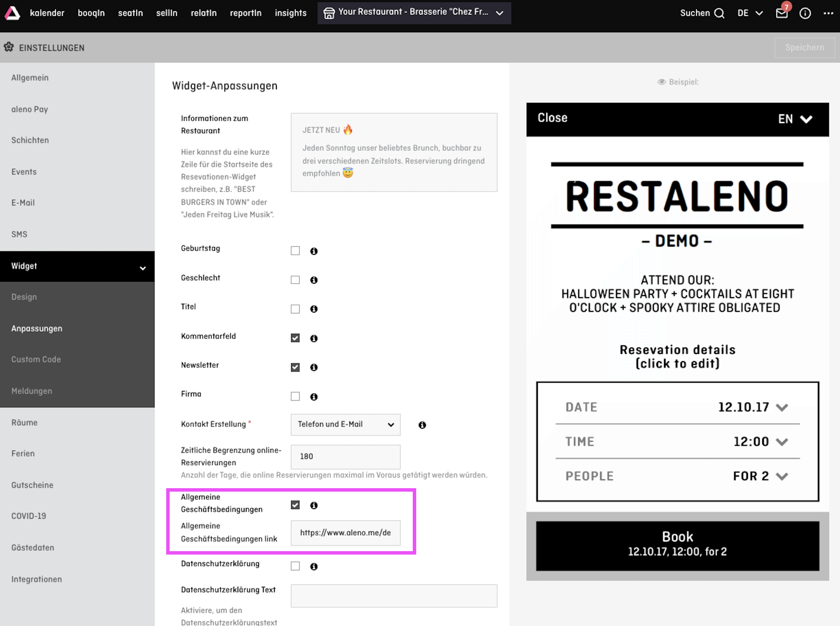Open the sellIn menu

167,13
